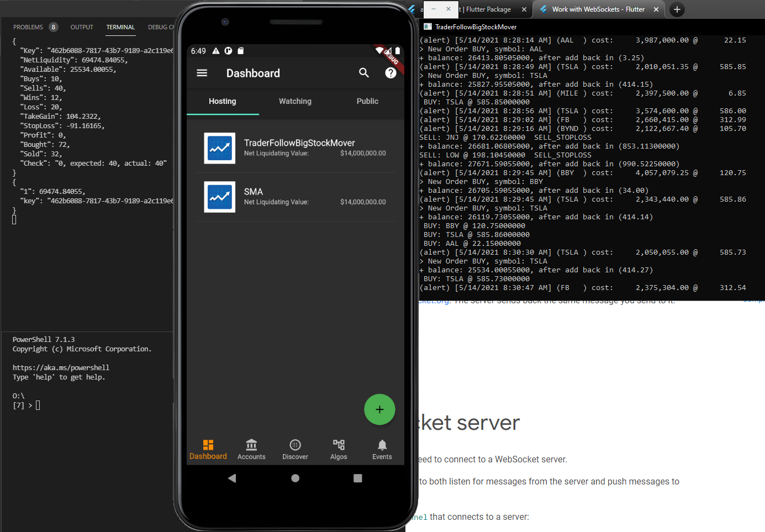Click the "ket server" page heading

tap(469, 423)
